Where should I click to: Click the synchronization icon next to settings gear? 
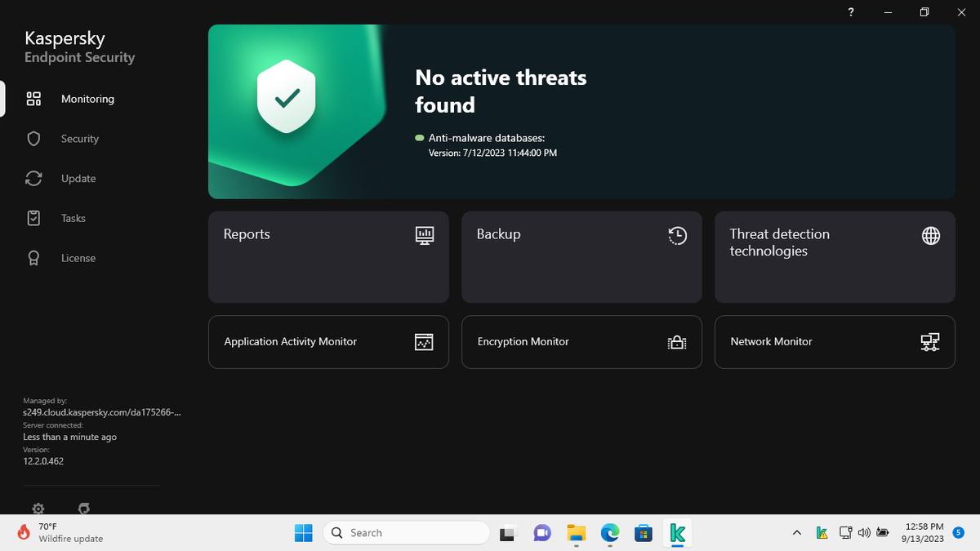[83, 509]
